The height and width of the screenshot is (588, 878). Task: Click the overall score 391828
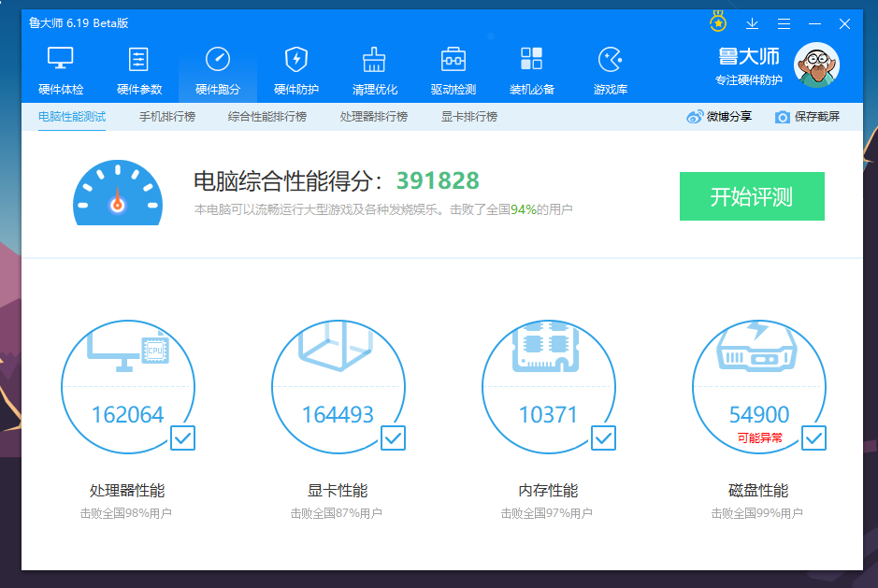click(438, 180)
